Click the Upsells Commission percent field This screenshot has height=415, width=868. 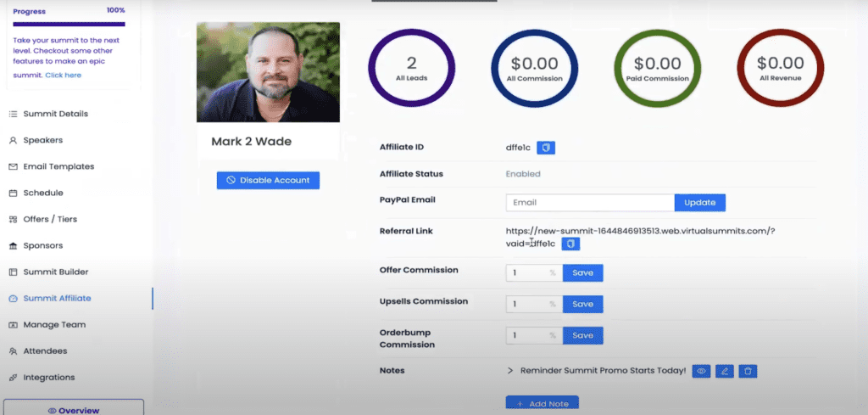tap(534, 304)
